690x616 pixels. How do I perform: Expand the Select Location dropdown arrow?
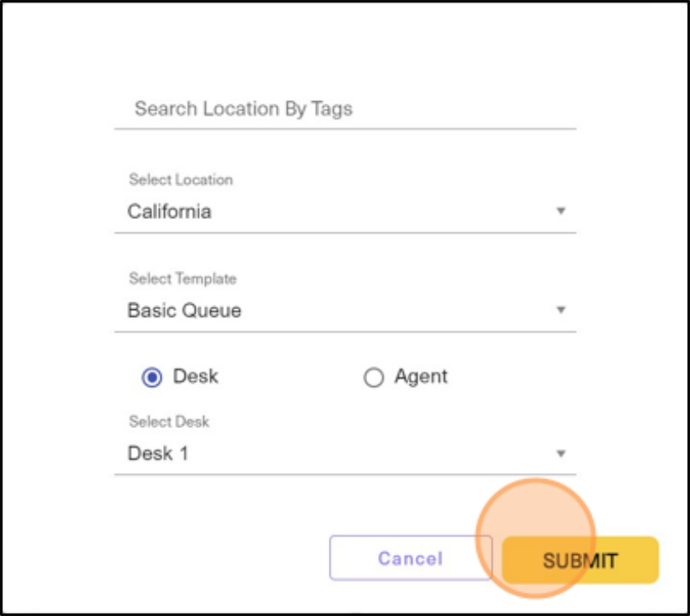click(560, 211)
